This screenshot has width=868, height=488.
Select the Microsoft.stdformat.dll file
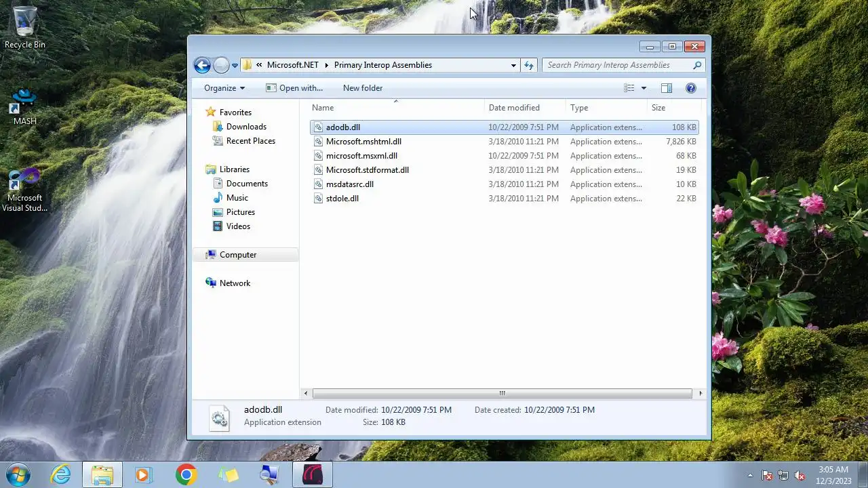click(x=504, y=170)
